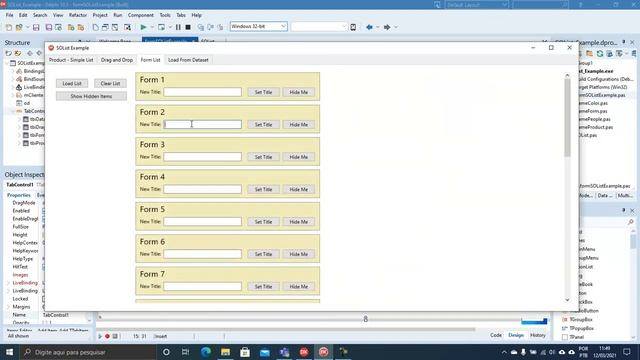Image resolution: width=640 pixels, height=360 pixels.
Task: Click the Stop (black square) toolbar icon
Action: pos(188,27)
